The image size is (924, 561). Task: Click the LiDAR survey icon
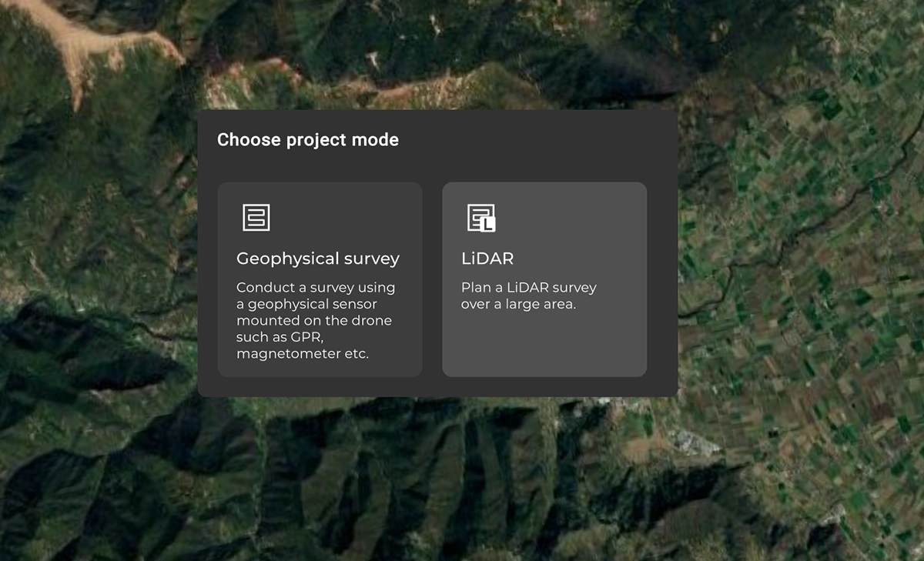click(x=481, y=218)
